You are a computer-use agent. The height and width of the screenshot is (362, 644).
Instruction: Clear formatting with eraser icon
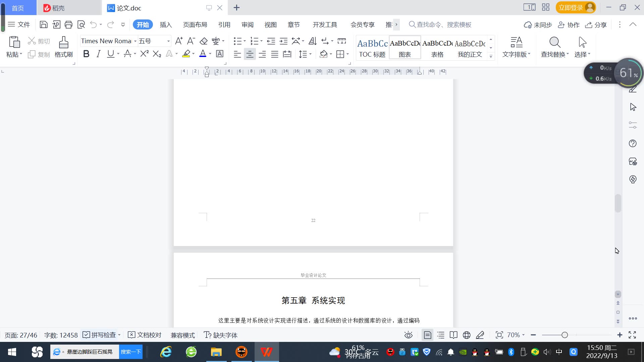coord(203,41)
